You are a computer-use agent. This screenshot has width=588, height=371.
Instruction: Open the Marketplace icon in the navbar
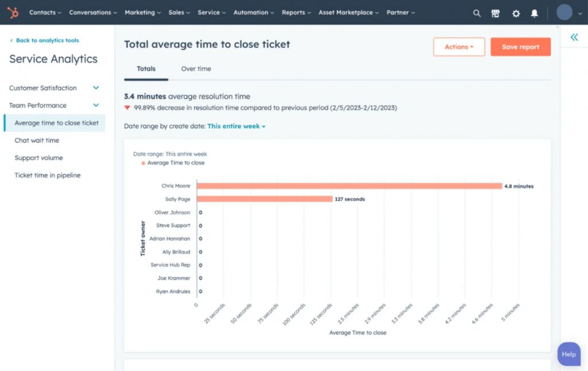click(x=496, y=12)
